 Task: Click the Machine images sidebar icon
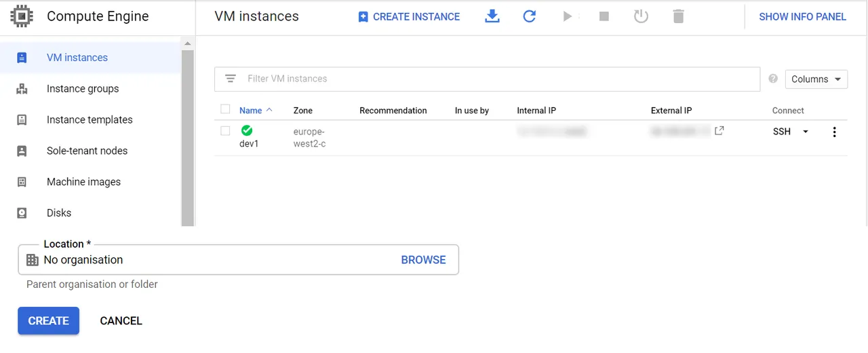pyautogui.click(x=22, y=182)
